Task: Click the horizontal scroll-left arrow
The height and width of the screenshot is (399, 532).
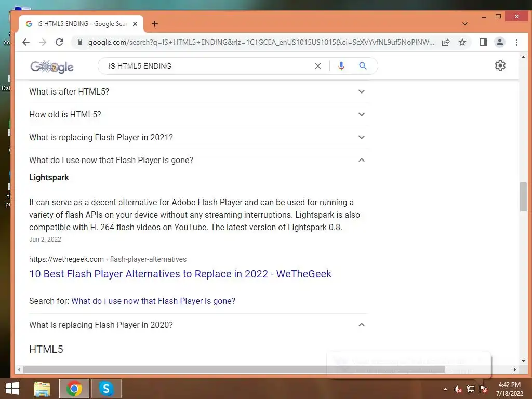Action: click(19, 369)
